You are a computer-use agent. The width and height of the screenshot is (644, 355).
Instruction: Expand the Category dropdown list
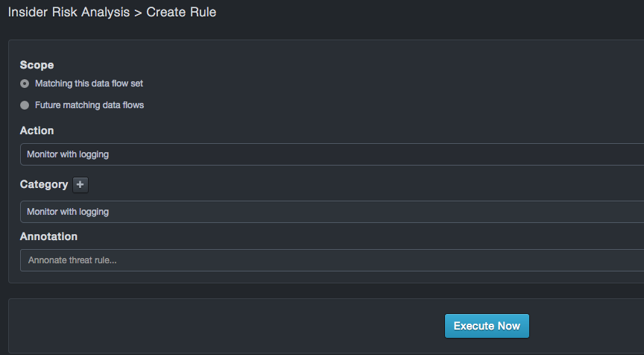332,212
